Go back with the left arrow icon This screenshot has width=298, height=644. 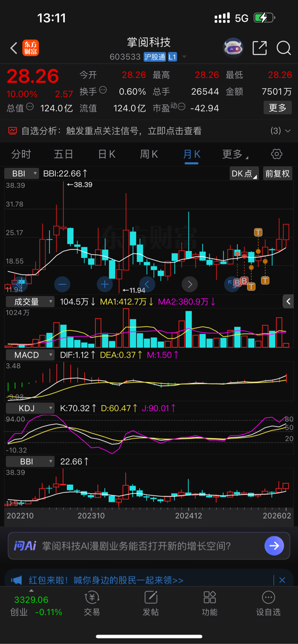tap(14, 48)
